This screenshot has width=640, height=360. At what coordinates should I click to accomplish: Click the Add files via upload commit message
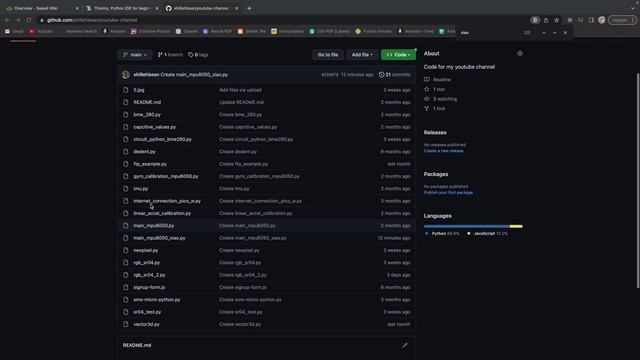[x=240, y=90]
